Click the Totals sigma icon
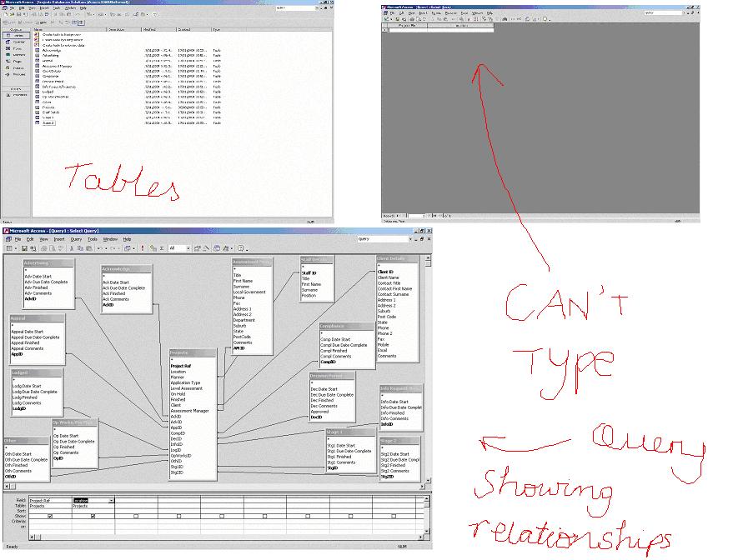 click(x=162, y=248)
